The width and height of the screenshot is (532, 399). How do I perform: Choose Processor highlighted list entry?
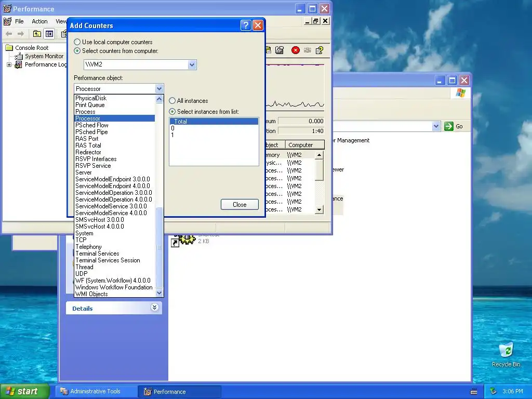coord(114,118)
